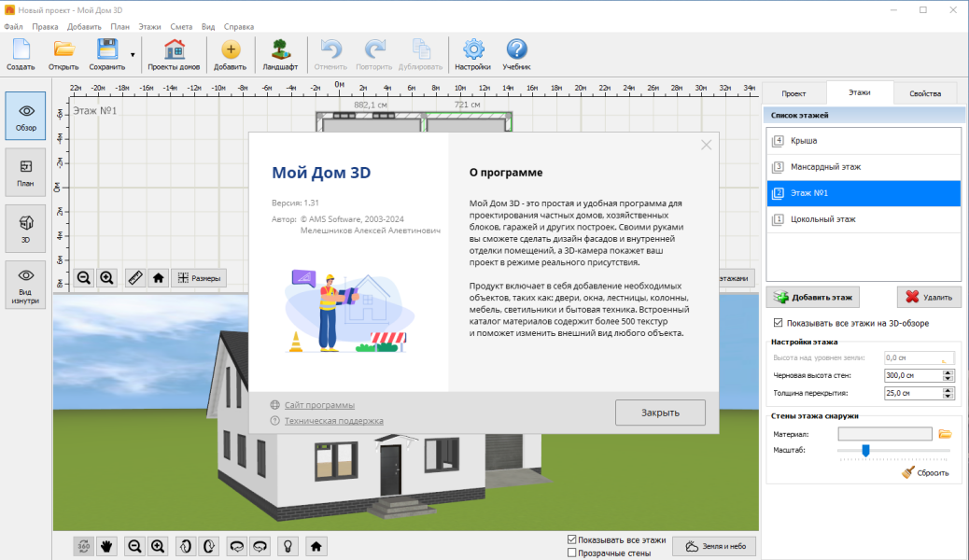
Task: Toggle the 360 rotation mode icon
Action: (83, 546)
